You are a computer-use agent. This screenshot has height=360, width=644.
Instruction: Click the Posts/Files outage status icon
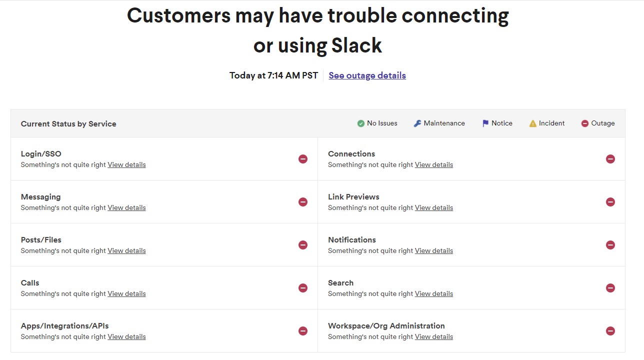point(303,245)
